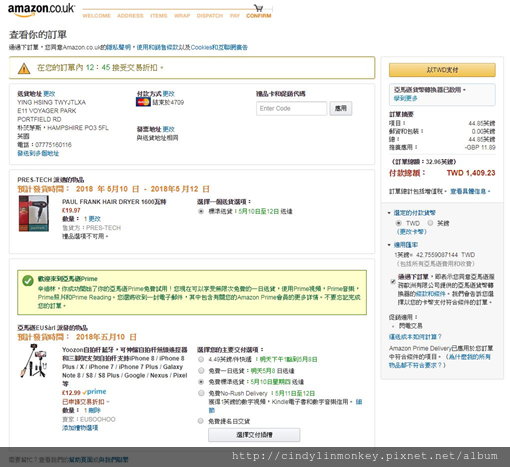Viewport: 510px width, 467px height.
Task: Select the free No-Rush Delivery option
Action: click(x=201, y=393)
